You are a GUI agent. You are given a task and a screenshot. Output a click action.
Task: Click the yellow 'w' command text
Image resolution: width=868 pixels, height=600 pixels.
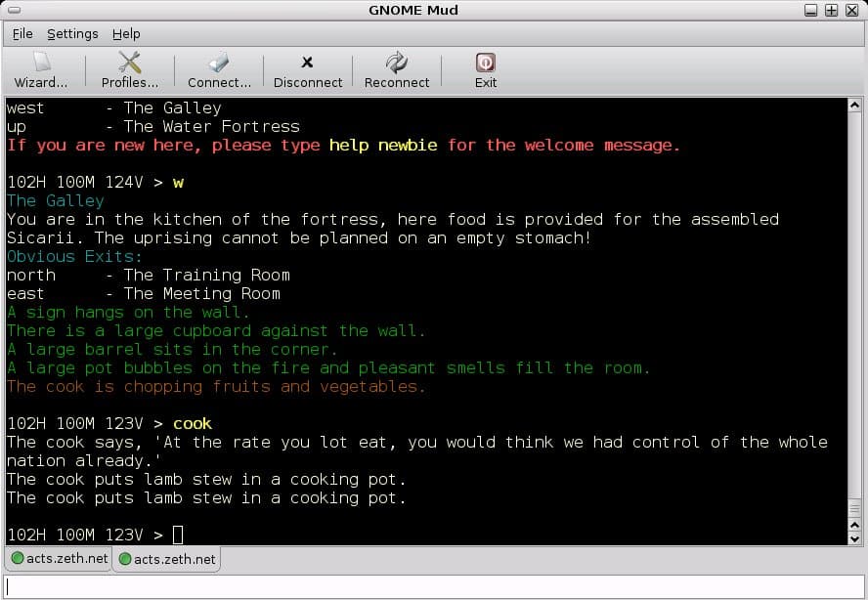tap(178, 183)
